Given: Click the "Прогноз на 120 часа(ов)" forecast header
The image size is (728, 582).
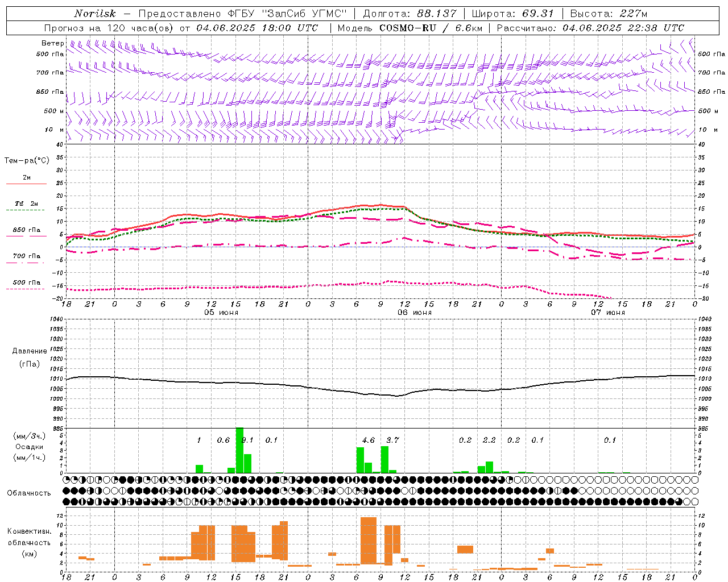Looking at the screenshot, I should pos(110,28).
